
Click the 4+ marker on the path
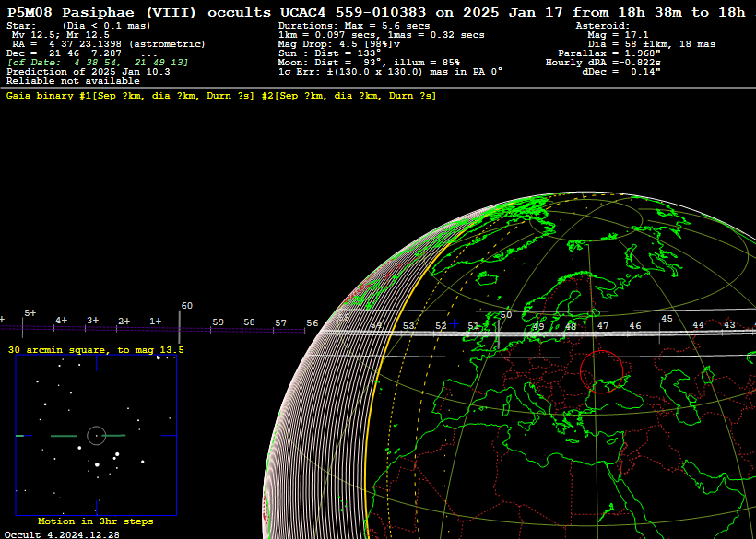point(61,321)
